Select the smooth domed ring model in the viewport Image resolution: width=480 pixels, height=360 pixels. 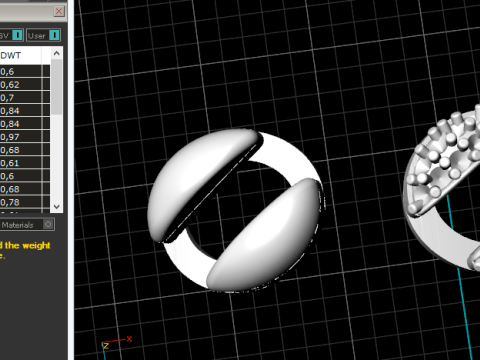pos(235,211)
